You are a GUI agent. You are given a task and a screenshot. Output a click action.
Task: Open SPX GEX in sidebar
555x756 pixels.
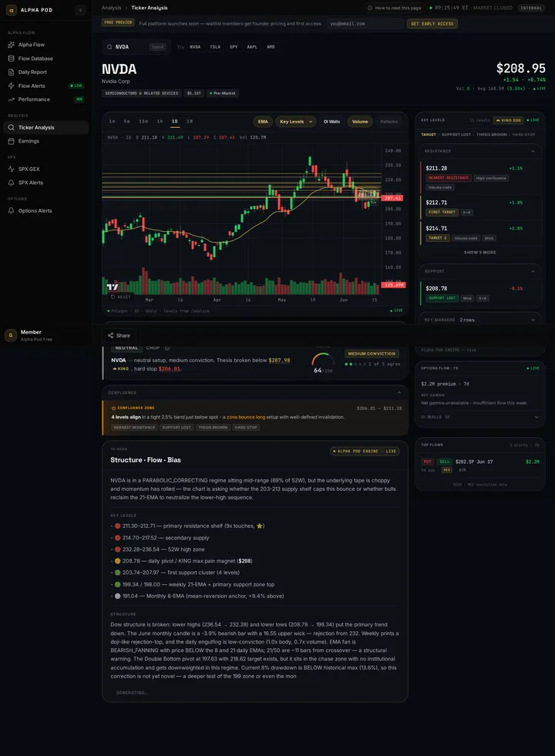pyautogui.click(x=45, y=170)
